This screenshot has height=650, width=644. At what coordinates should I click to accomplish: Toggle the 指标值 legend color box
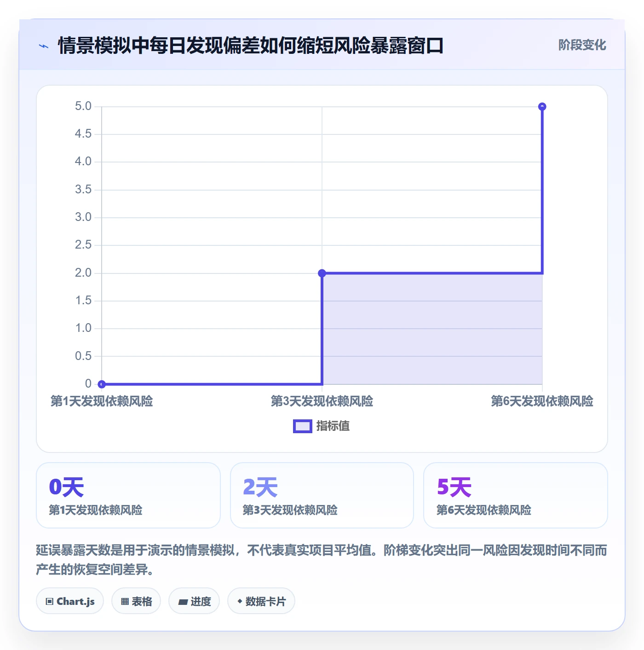303,426
